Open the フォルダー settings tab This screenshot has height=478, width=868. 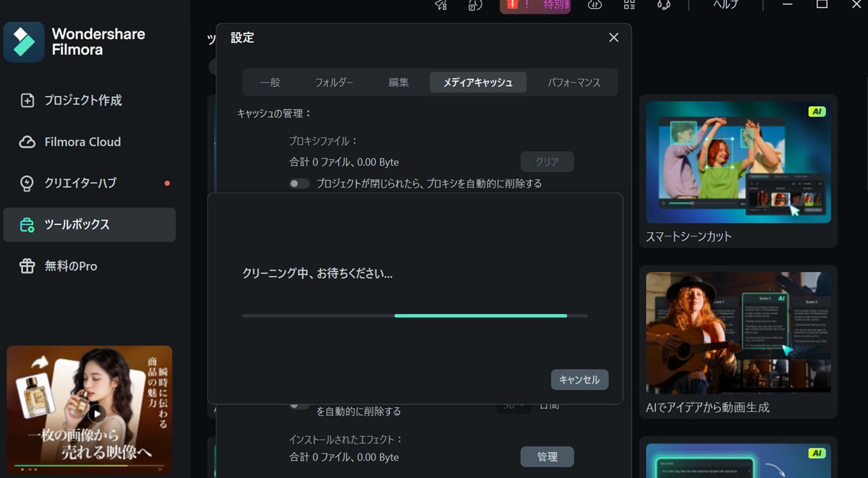(334, 82)
